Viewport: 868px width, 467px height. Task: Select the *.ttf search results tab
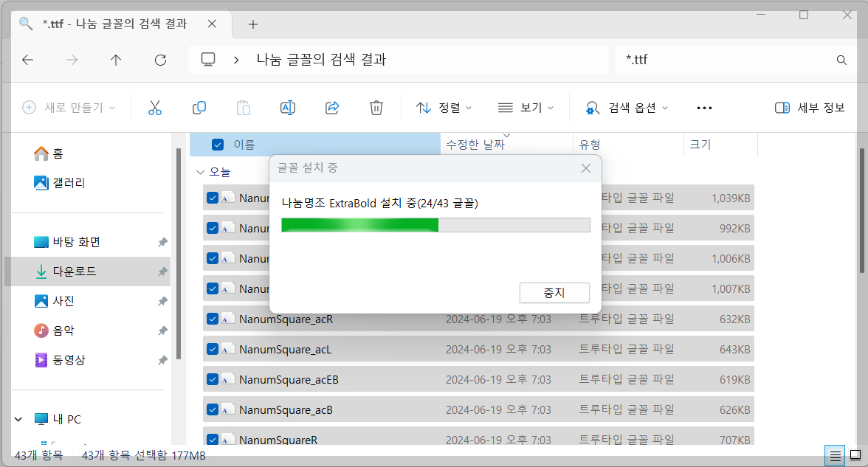point(112,23)
